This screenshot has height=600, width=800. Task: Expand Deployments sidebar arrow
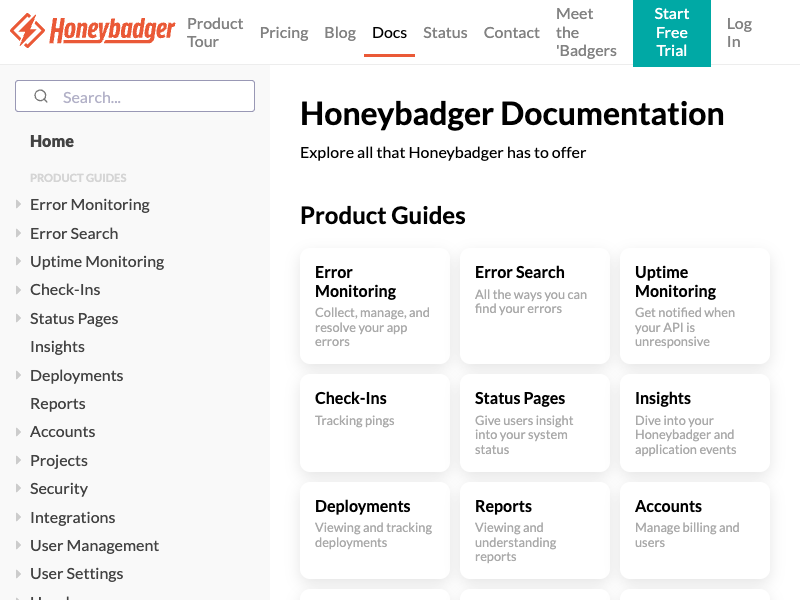(x=18, y=376)
